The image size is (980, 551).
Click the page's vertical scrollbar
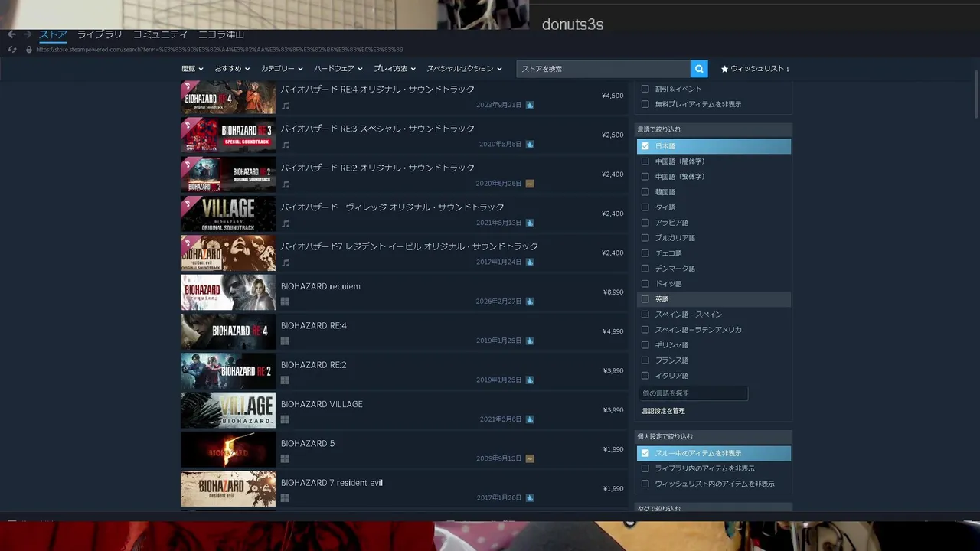pyautogui.click(x=976, y=93)
